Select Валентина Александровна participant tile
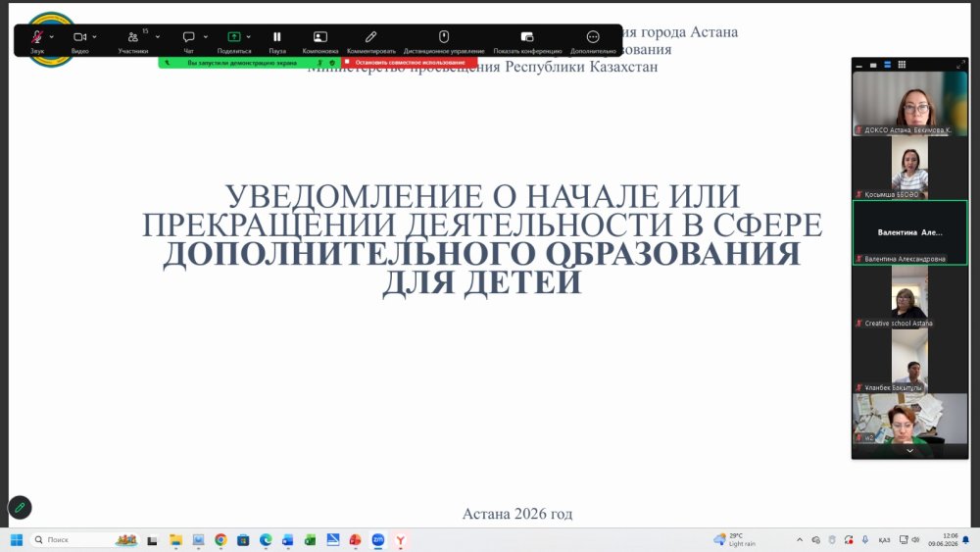Screen dimensions: 980x552 (x=909, y=232)
